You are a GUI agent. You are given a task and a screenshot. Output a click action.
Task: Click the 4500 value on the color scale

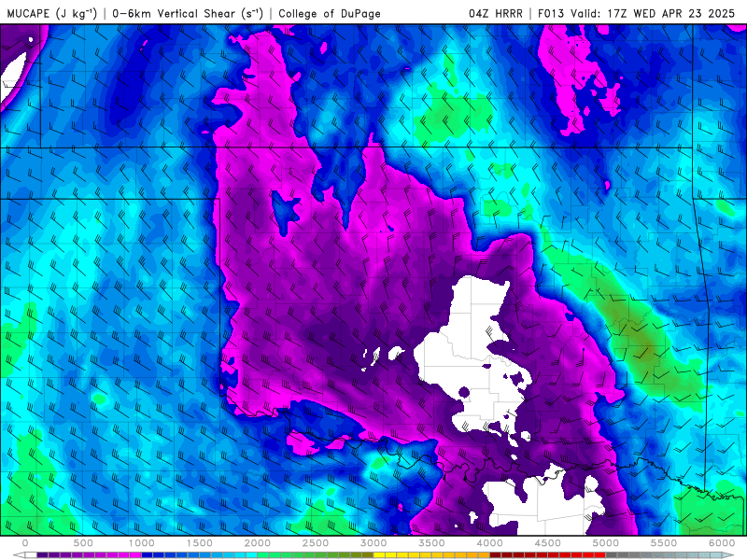(x=548, y=543)
